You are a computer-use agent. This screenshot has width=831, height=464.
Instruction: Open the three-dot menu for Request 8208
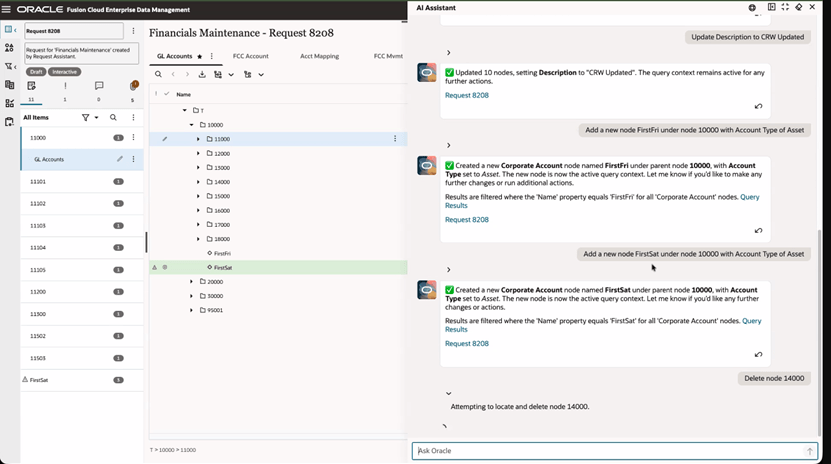pos(133,32)
